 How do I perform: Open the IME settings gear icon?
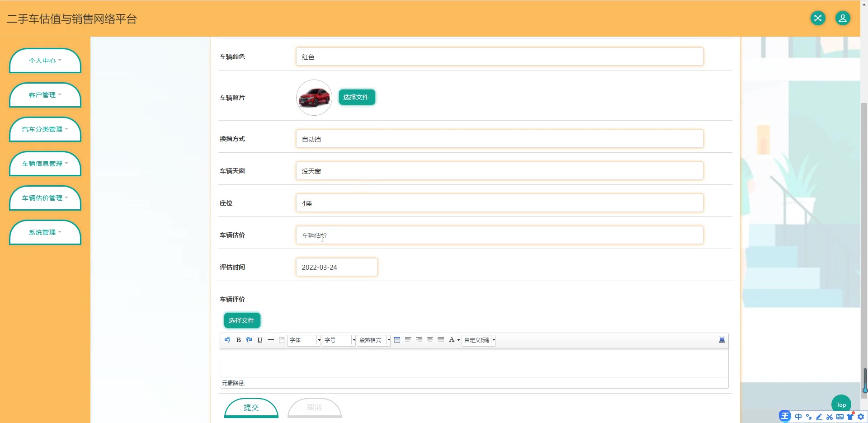tap(861, 417)
